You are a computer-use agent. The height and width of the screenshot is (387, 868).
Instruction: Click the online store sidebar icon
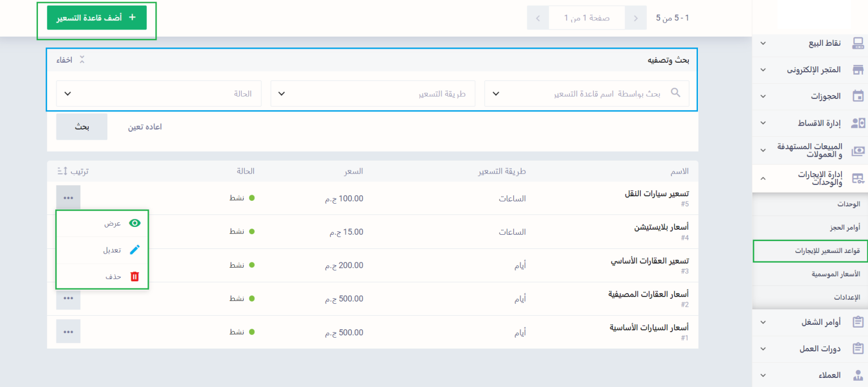pos(858,70)
